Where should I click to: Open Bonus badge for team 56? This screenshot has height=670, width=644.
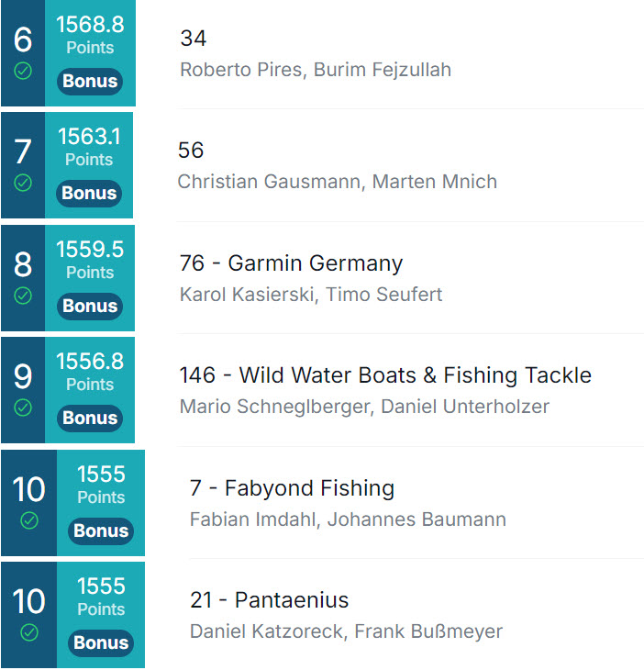(x=89, y=193)
